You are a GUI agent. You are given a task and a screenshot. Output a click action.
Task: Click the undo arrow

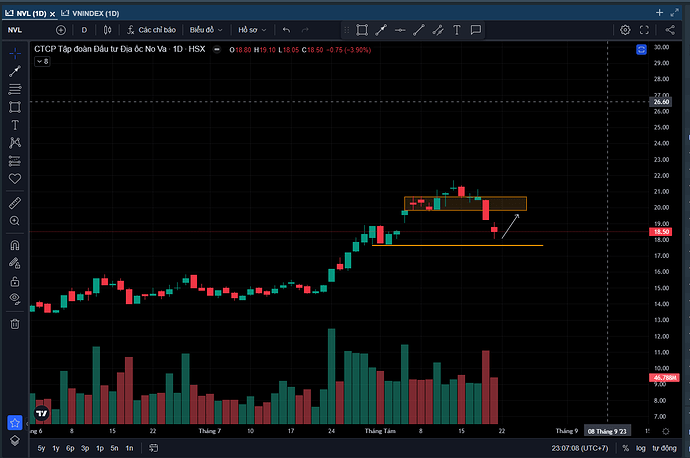coord(286,30)
